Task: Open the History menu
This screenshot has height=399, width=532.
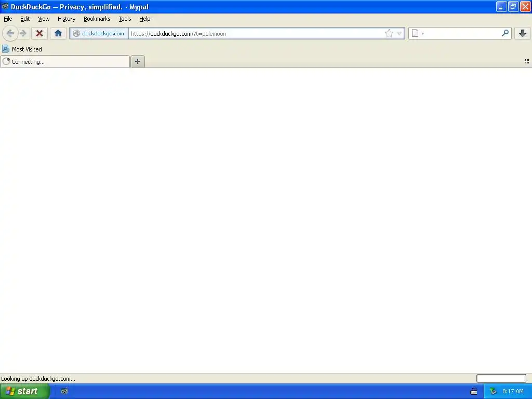Action: coord(66,19)
